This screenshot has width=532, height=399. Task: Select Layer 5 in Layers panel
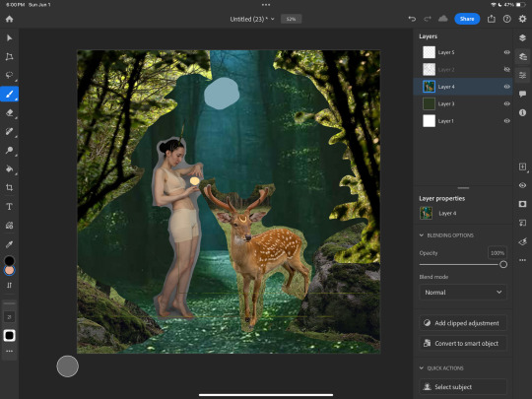[x=463, y=52]
